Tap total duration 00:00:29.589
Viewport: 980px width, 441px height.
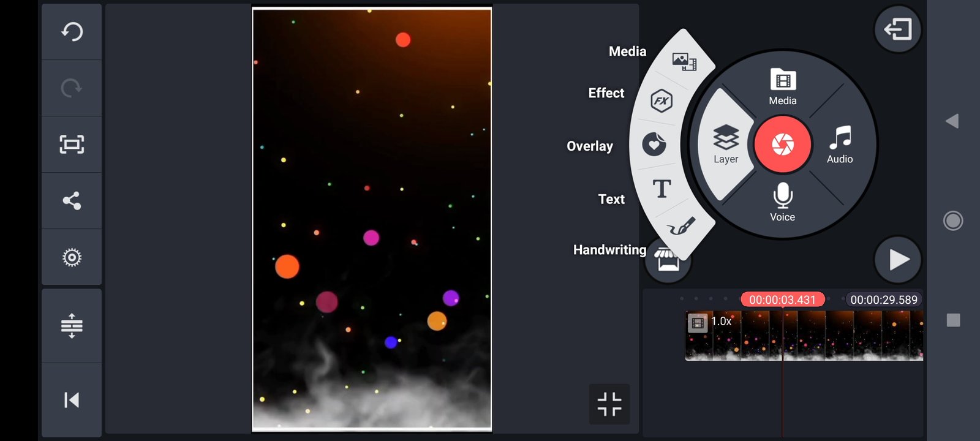tap(884, 300)
